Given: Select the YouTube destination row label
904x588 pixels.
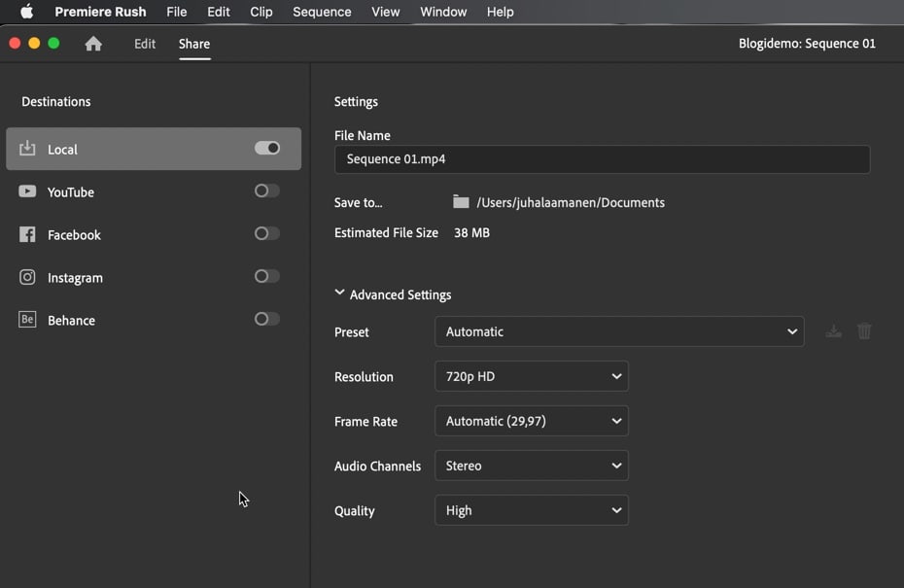Looking at the screenshot, I should [x=71, y=192].
